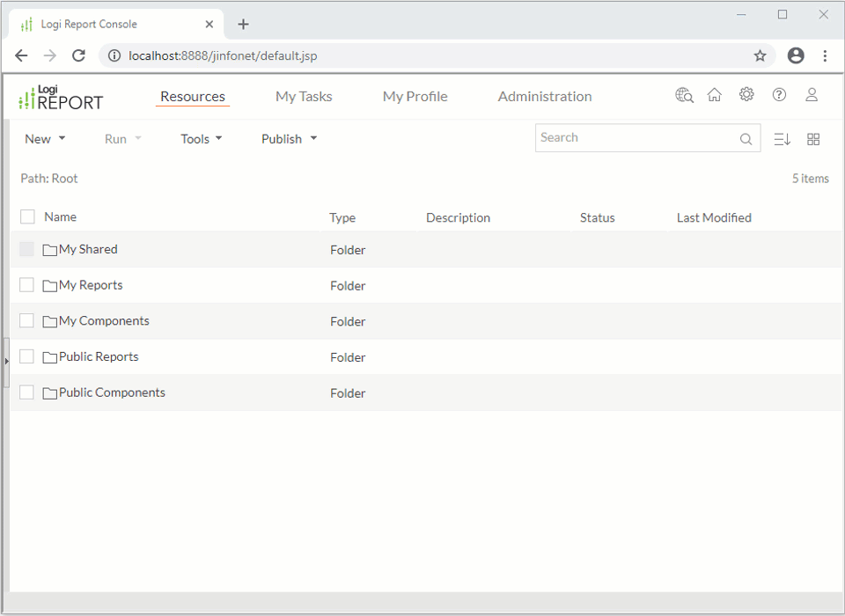
Task: Open the New dropdown menu
Action: [44, 138]
